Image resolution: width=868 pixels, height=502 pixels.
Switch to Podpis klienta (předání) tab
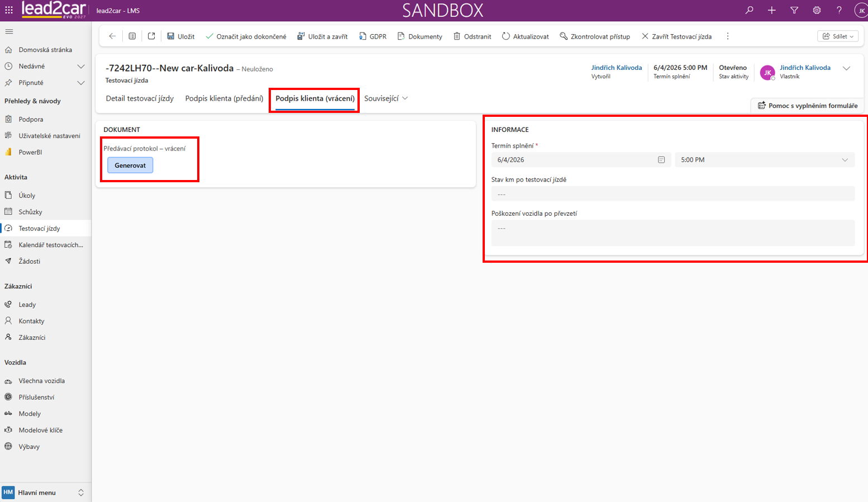coord(224,98)
